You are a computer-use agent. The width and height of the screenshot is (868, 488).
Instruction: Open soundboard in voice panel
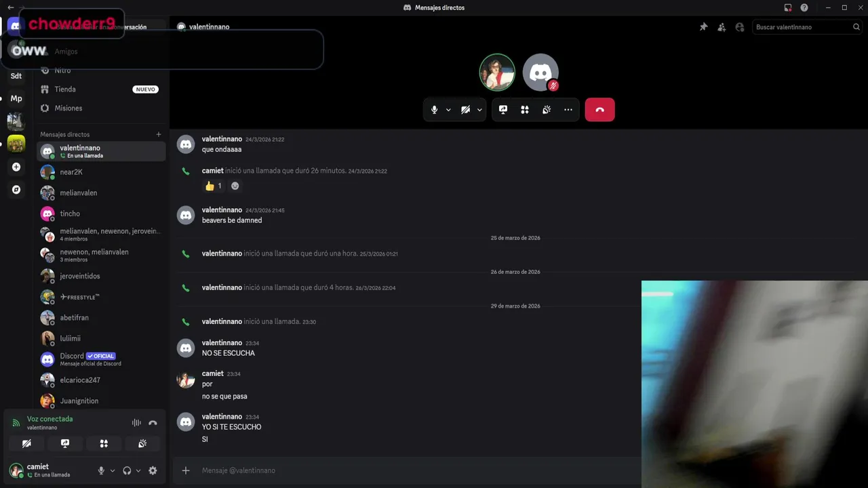(142, 443)
